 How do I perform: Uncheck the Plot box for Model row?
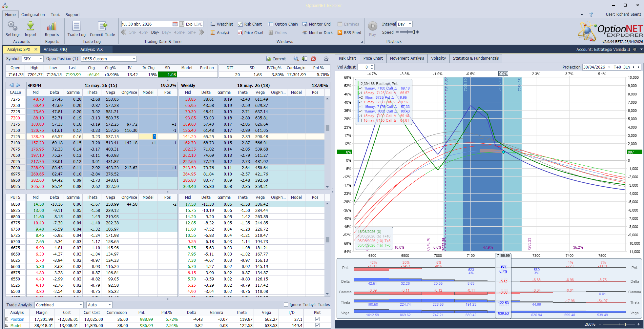pyautogui.click(x=317, y=325)
